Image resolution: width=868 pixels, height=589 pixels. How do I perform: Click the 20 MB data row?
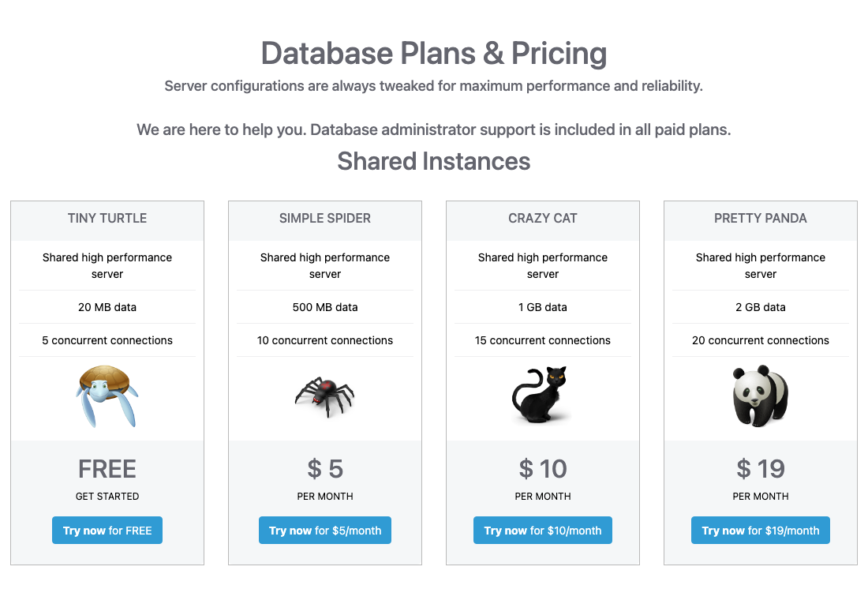[107, 307]
